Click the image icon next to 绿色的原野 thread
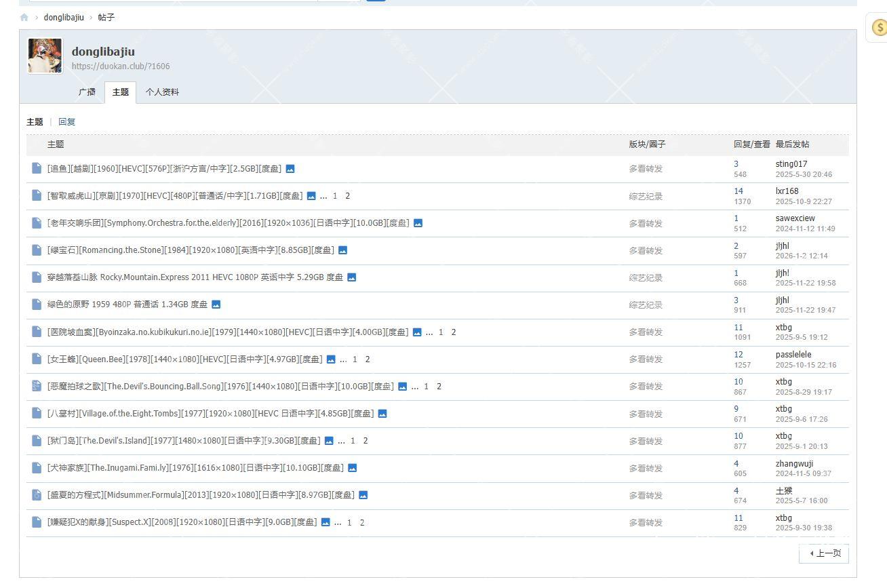 click(216, 305)
